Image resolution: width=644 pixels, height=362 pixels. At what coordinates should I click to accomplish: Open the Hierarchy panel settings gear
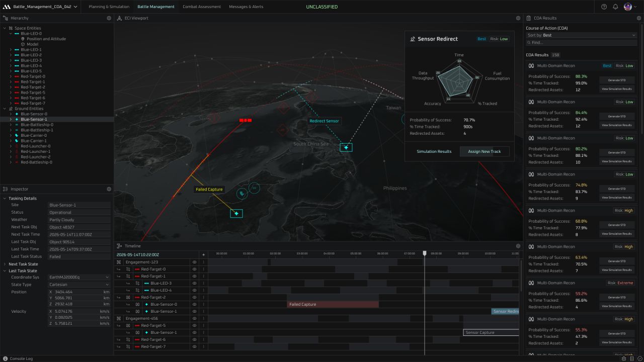[x=109, y=18]
